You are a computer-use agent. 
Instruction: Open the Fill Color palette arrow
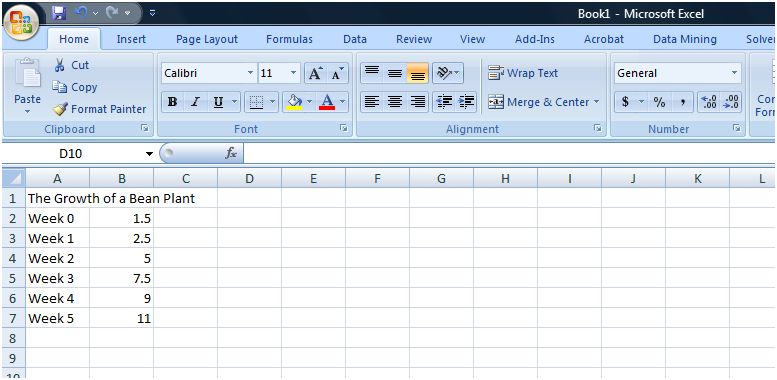(310, 102)
